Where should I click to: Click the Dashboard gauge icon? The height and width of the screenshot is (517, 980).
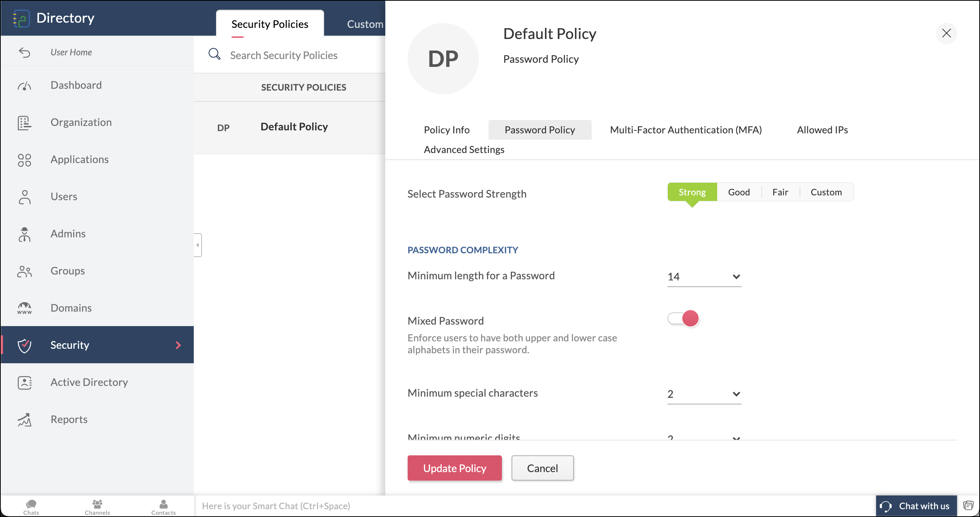24,86
